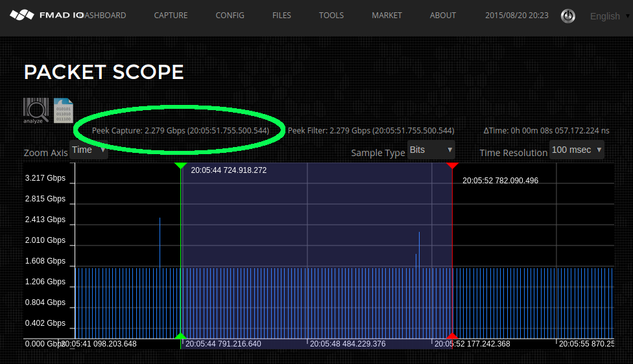Viewport: 633px width, 364px height.
Task: Click the English language selector
Action: tap(604, 16)
